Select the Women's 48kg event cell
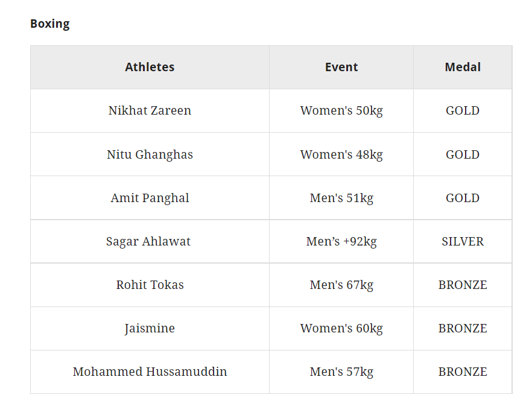This screenshot has height=406, width=532. pos(341,154)
